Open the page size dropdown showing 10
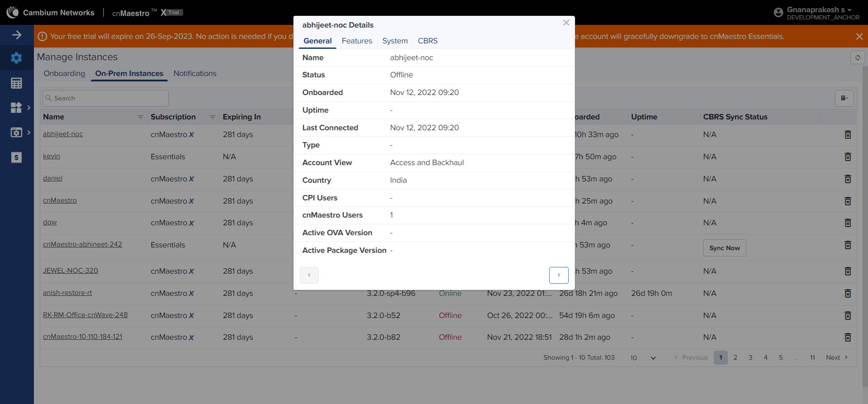 pyautogui.click(x=643, y=358)
